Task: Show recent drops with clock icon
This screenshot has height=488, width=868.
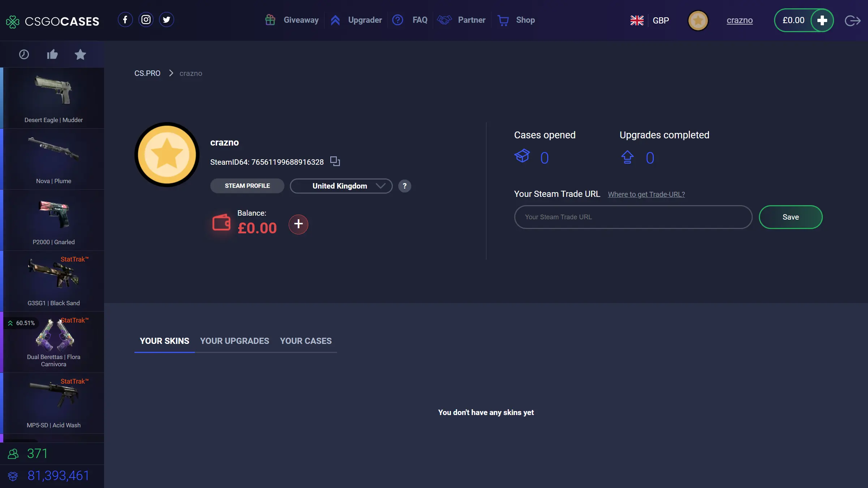Action: click(24, 54)
